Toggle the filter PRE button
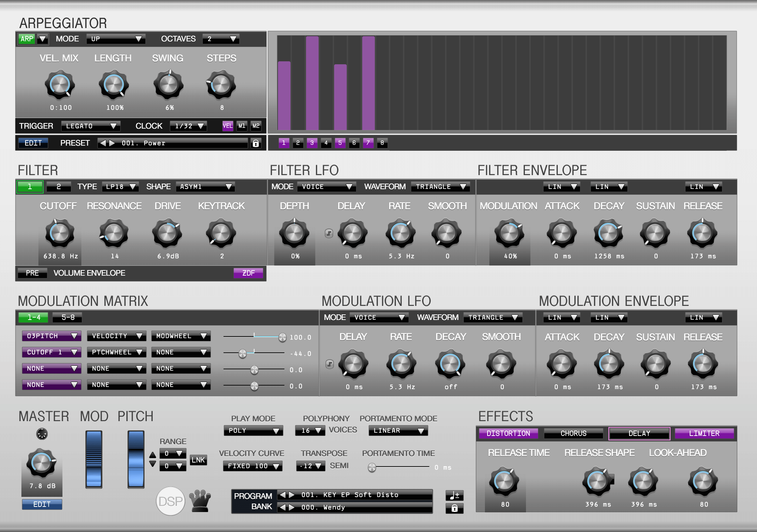The image size is (757, 532). coord(32,273)
